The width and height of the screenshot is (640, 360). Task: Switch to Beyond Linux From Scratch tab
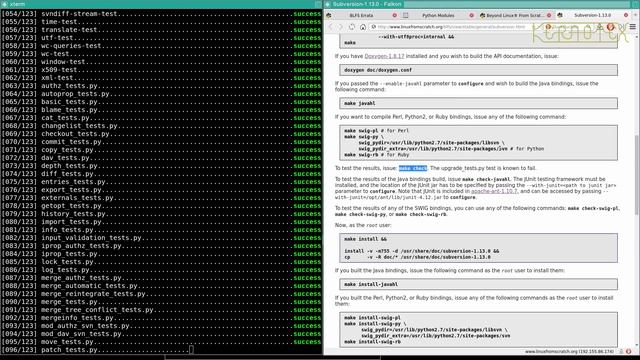(x=514, y=15)
